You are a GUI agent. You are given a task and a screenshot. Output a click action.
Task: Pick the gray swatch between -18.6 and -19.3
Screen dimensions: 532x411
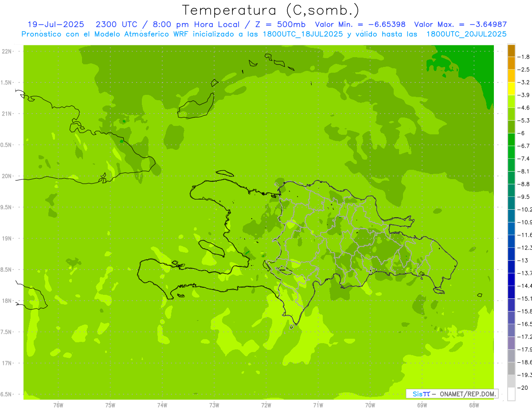(511, 368)
